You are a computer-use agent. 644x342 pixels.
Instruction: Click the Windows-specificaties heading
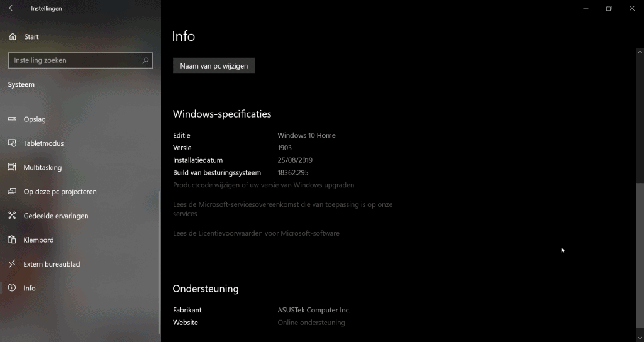tap(222, 114)
